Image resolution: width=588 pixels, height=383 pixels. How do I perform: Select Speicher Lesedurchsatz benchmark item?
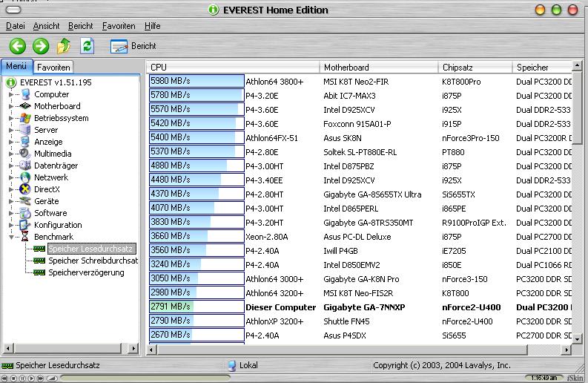point(91,249)
